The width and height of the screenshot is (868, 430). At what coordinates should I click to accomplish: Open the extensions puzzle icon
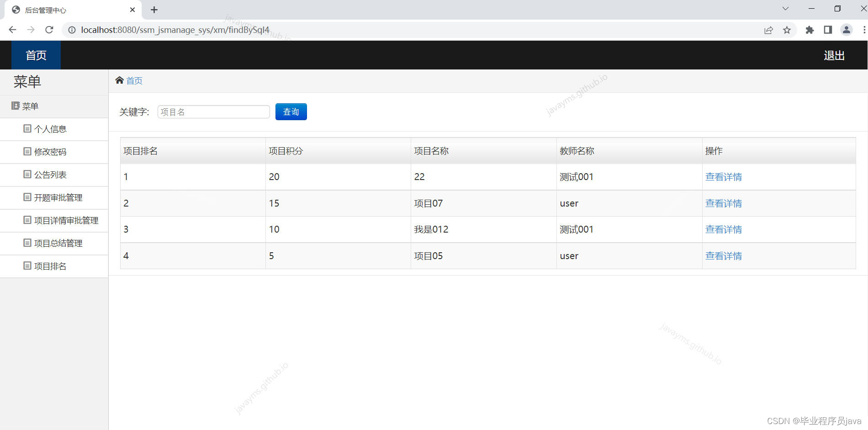tap(810, 30)
